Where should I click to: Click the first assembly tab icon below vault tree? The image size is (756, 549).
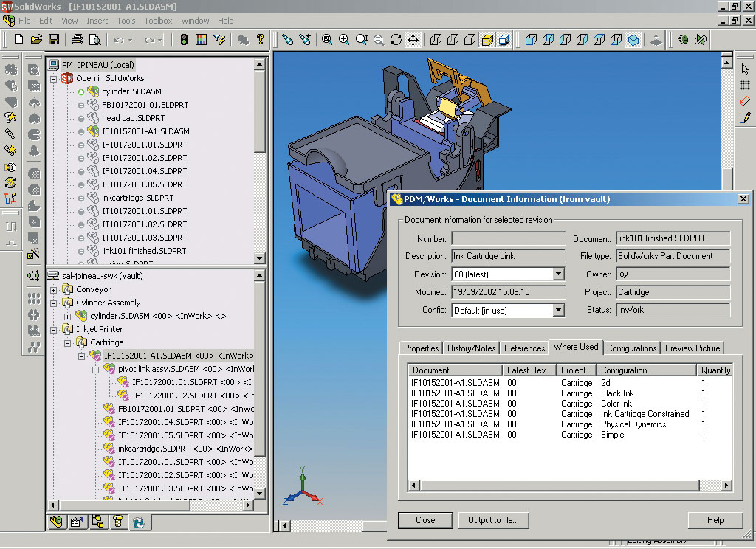click(x=56, y=522)
